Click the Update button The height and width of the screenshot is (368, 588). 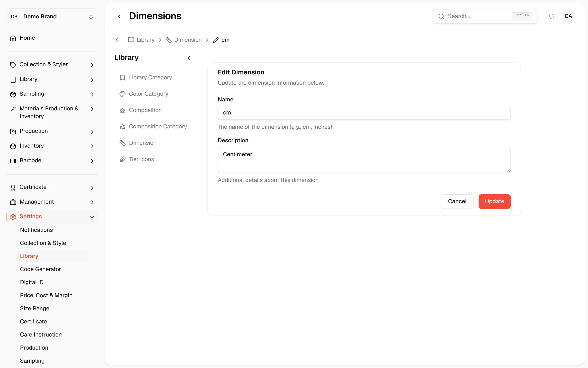coord(494,201)
